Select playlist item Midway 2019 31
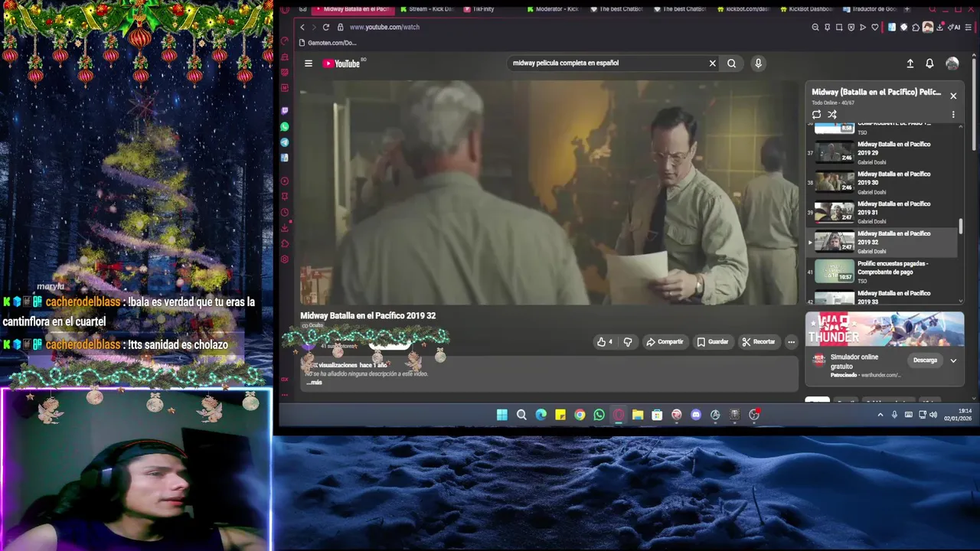 pos(880,212)
